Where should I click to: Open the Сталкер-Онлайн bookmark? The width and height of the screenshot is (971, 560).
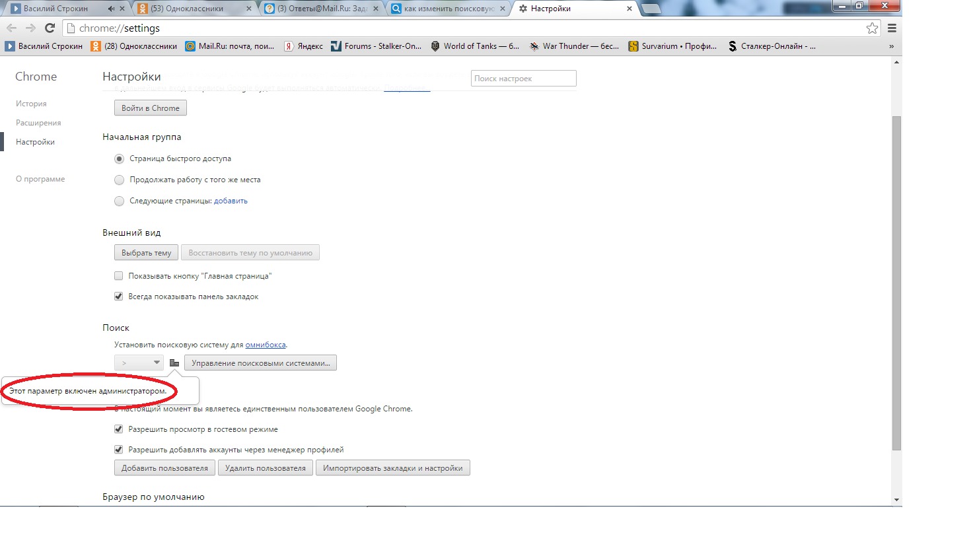coord(772,46)
